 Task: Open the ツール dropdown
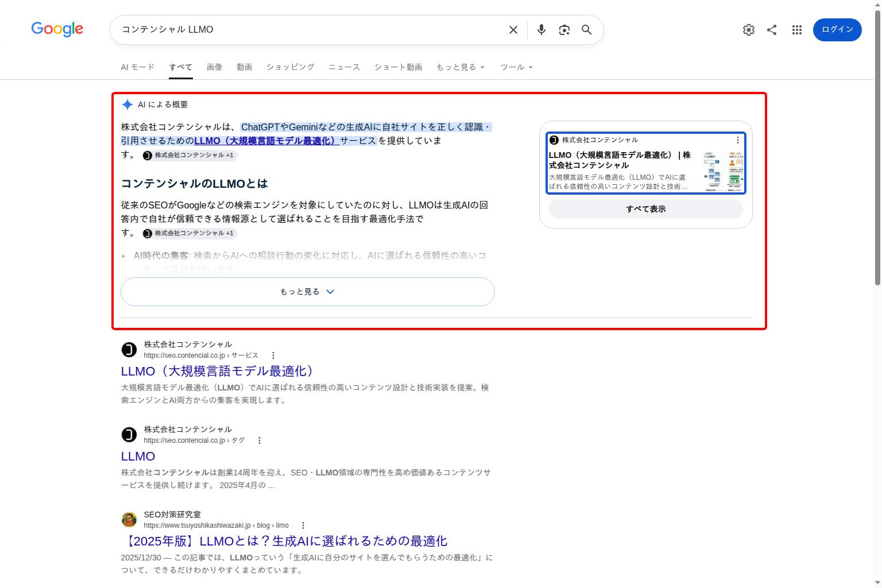517,67
